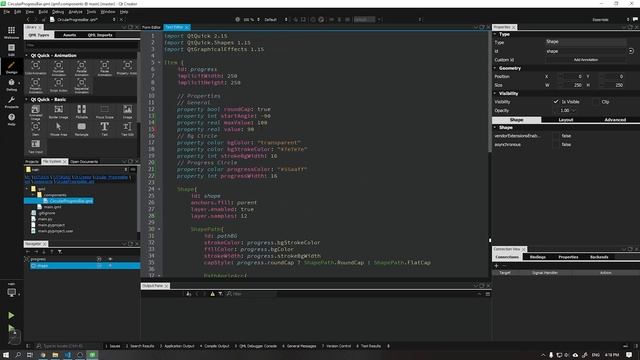Screen dimensions: 640x360
Task: Collapse the Qt Quick - Animation section
Action: (x=27, y=56)
